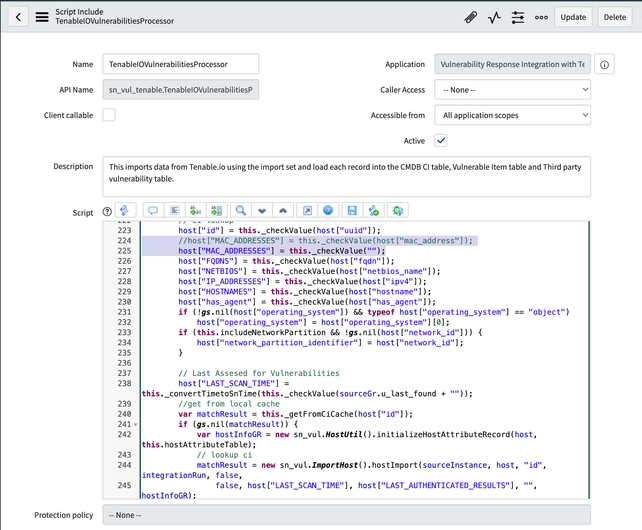Go back using the back arrow button
642x530 pixels.
18,17
